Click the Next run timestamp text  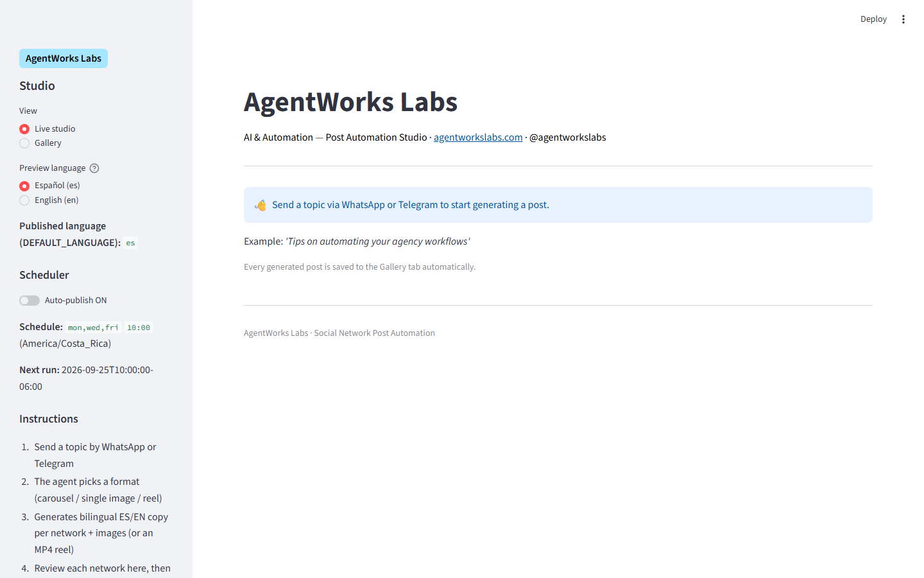pyautogui.click(x=86, y=378)
